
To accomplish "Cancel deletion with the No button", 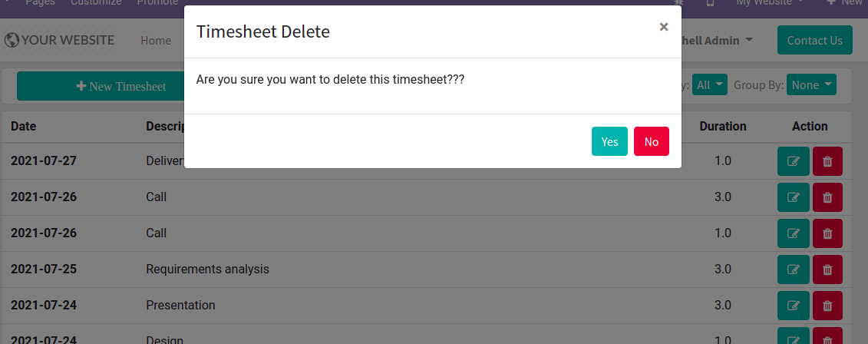I will [x=652, y=141].
